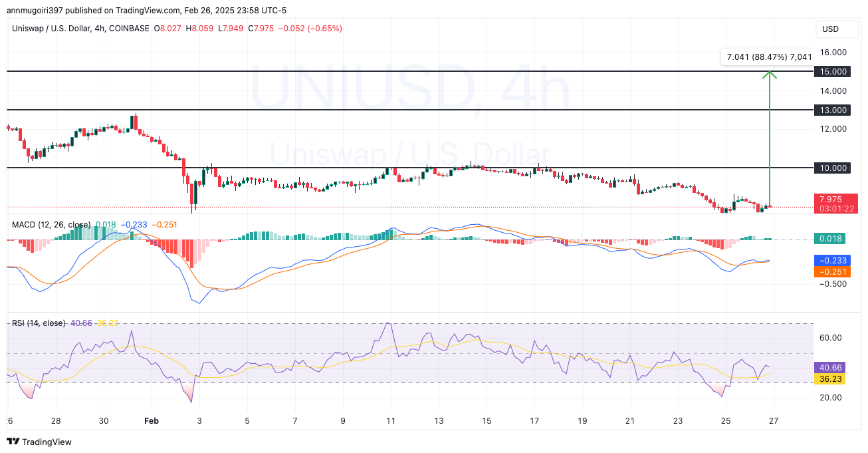Viewport: 868px width, 453px height.
Task: Click the purple RSI value 40.66 in legend
Action: click(81, 323)
